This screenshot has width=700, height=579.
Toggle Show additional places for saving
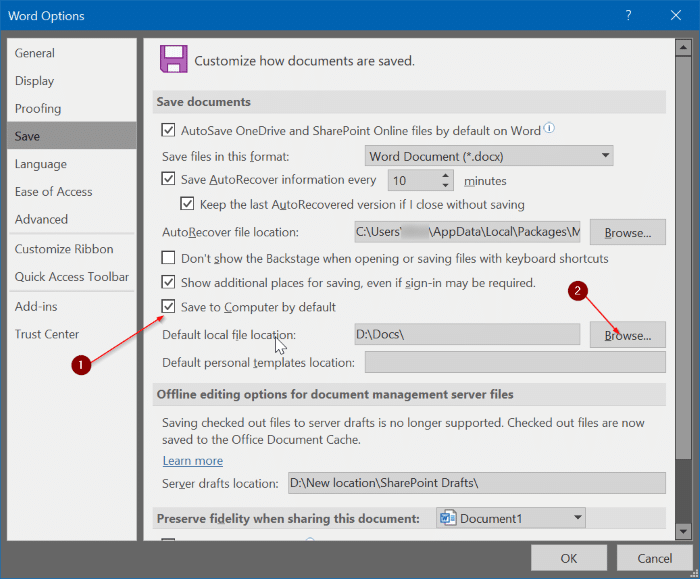(168, 282)
